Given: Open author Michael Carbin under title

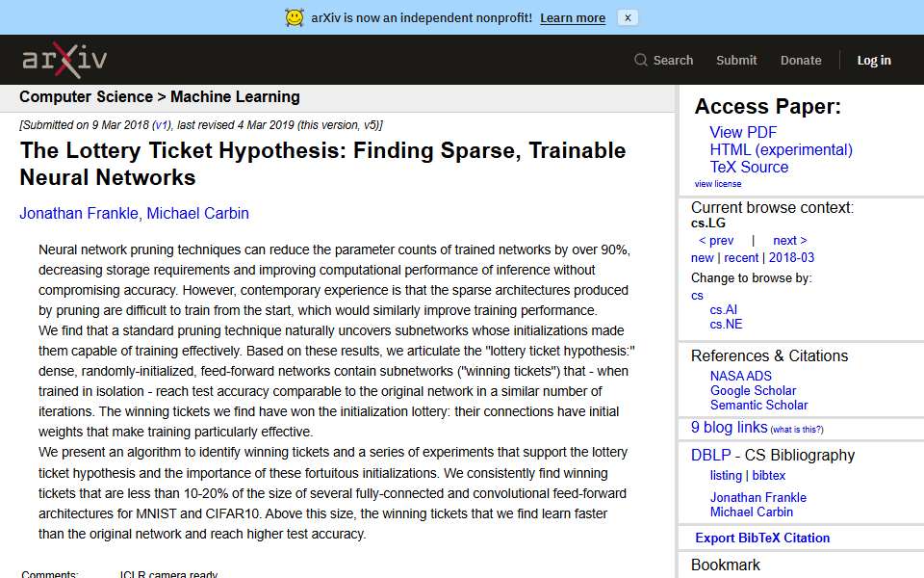Looking at the screenshot, I should click(197, 213).
